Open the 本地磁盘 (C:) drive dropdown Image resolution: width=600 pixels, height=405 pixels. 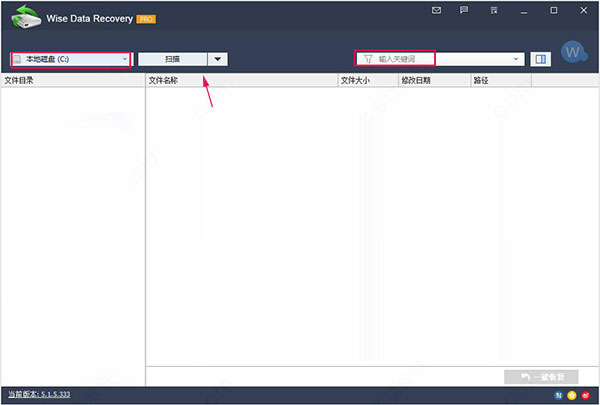pos(71,59)
